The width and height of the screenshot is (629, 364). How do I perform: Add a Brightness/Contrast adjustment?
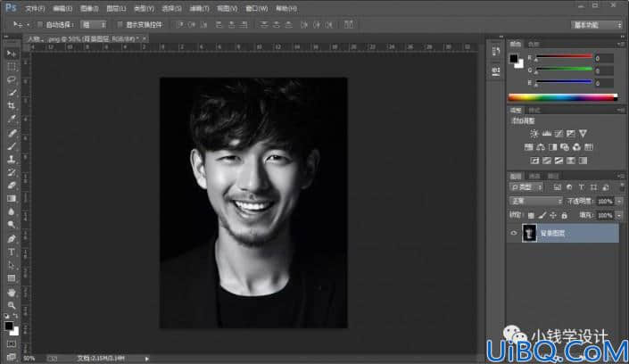[534, 134]
